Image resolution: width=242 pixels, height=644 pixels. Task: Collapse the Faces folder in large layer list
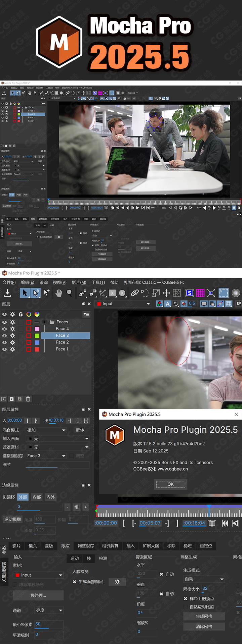pos(44,322)
